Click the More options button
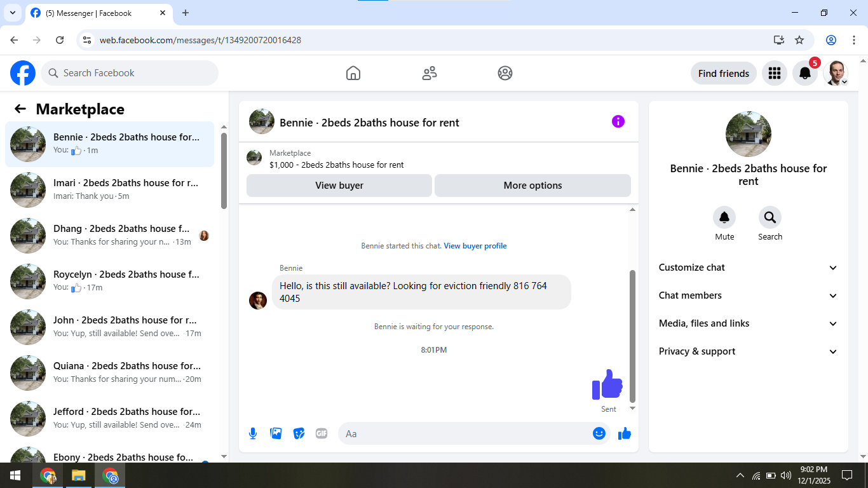The image size is (868, 488). click(x=532, y=186)
